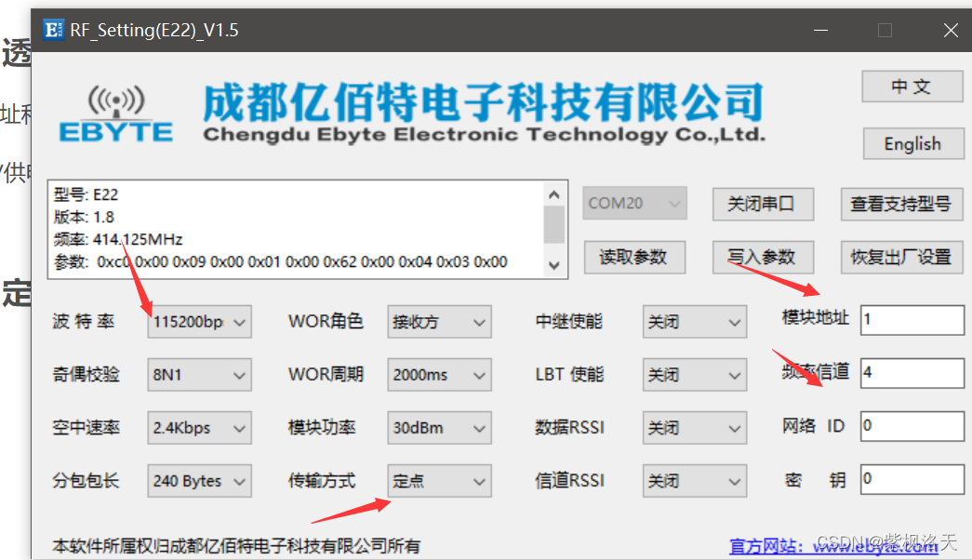
Task: Open the 奇偶校验 parity dropdown showing 8N1
Action: pyautogui.click(x=199, y=374)
